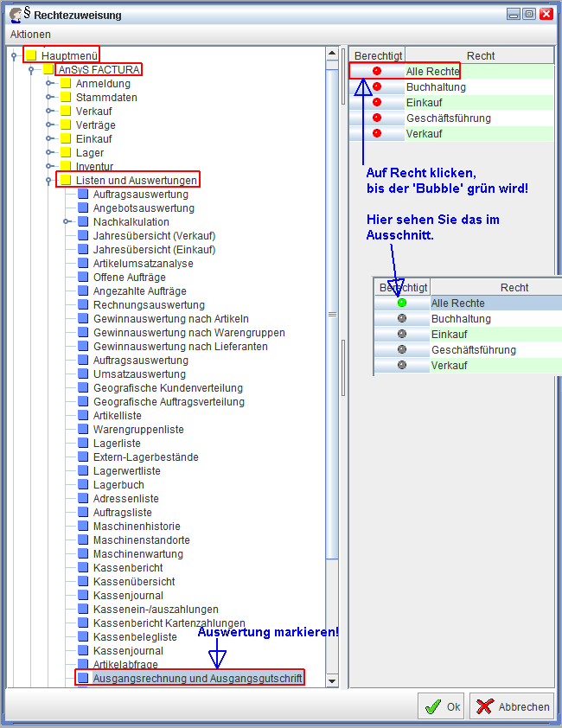This screenshot has width=562, height=728.
Task: Toggle the red bubble for Alle Rechte
Action: click(x=376, y=71)
